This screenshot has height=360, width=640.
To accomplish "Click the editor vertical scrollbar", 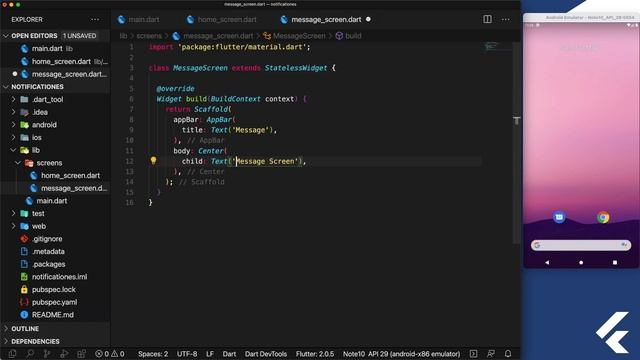I will pos(516,143).
